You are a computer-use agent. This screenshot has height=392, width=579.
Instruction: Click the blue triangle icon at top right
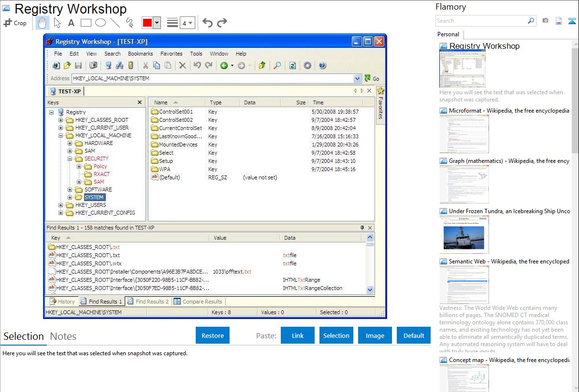(x=572, y=21)
